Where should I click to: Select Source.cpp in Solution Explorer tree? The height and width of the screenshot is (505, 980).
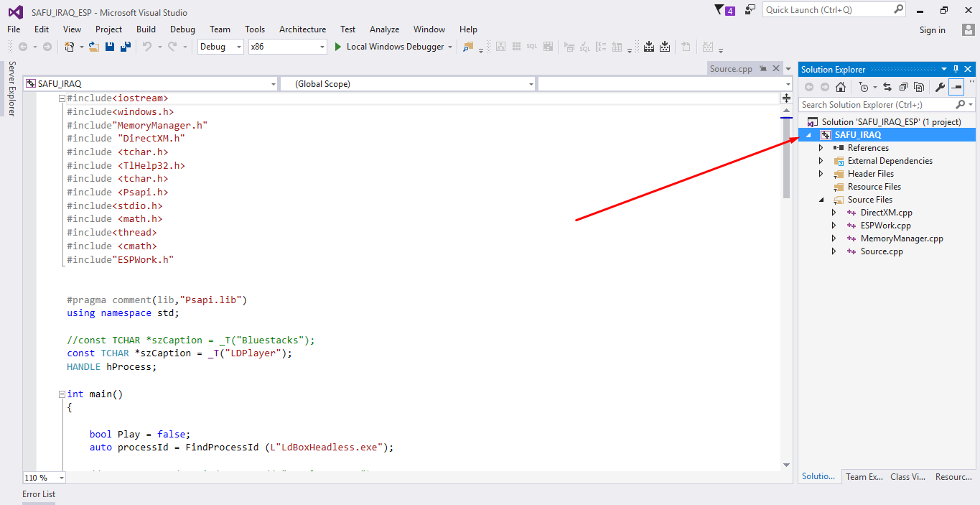[x=882, y=251]
